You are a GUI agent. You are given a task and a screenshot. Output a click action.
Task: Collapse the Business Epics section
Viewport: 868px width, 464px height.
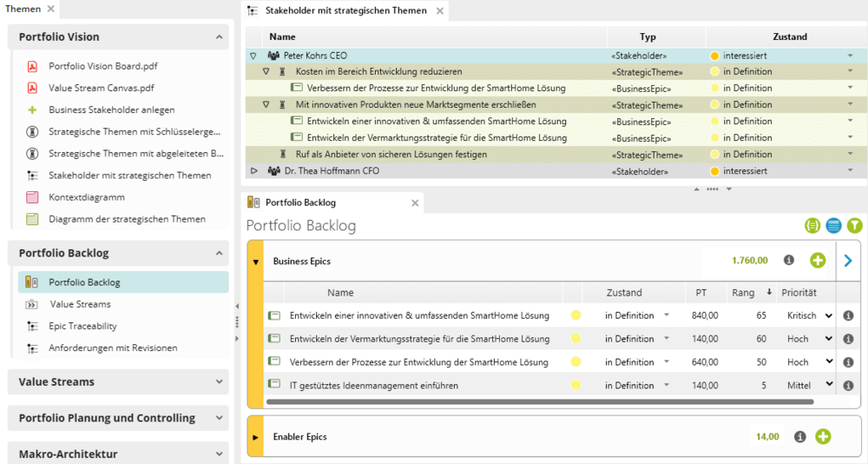point(255,262)
